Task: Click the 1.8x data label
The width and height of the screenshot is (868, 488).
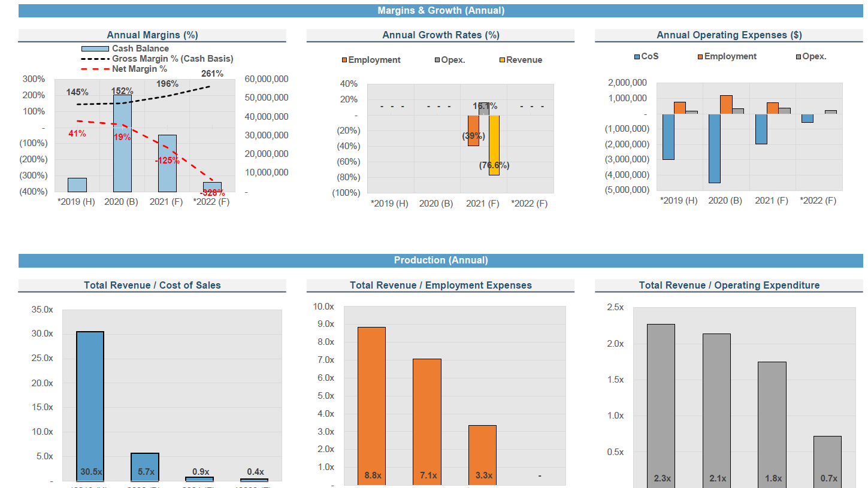Action: pyautogui.click(x=773, y=478)
